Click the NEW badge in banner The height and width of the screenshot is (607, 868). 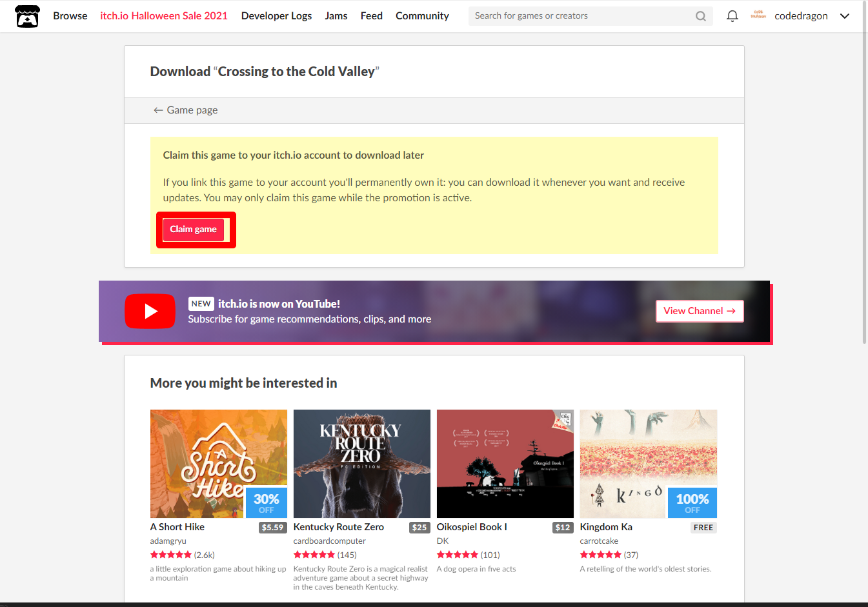click(201, 304)
